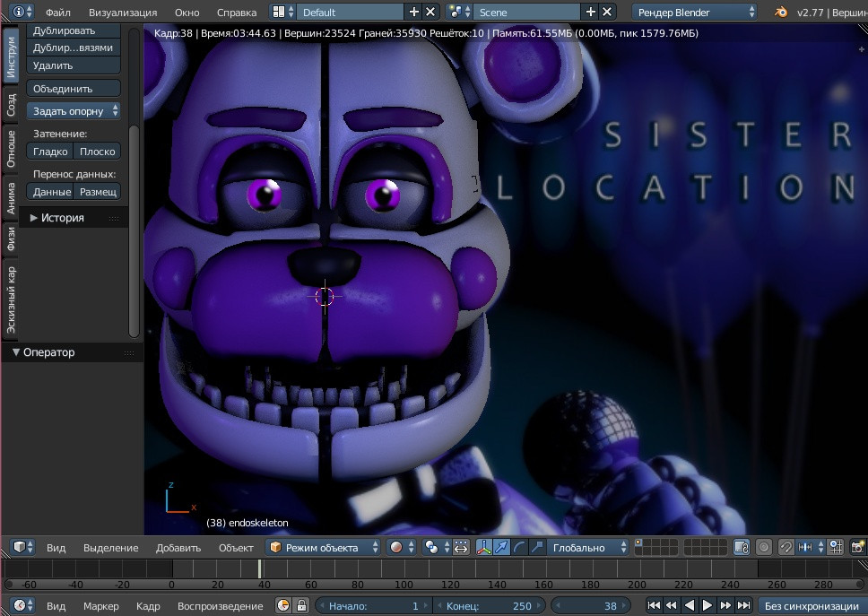Jump to the previous keyframe
The width and height of the screenshot is (868, 616).
click(x=672, y=605)
